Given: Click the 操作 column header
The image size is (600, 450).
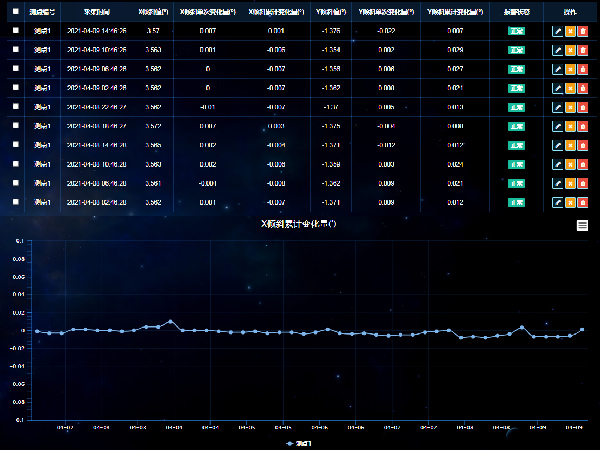Looking at the screenshot, I should click(x=569, y=10).
